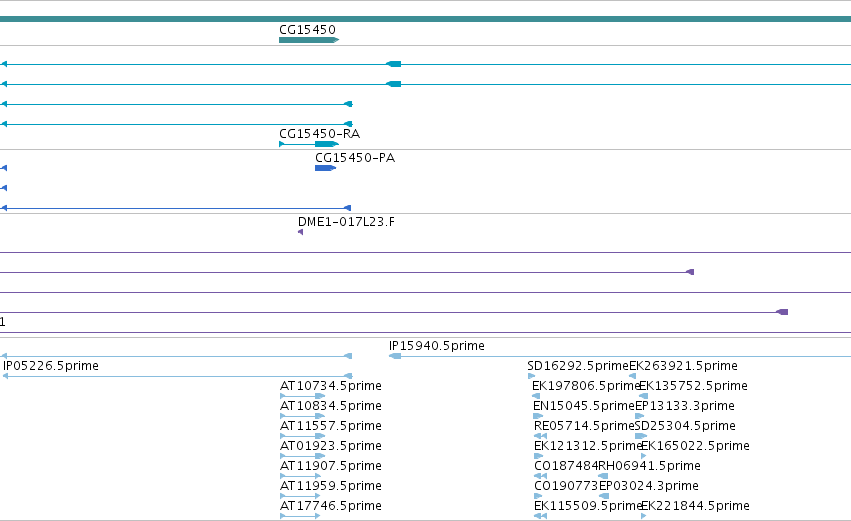Click the dark teal chromosome bar at top

[426, 19]
